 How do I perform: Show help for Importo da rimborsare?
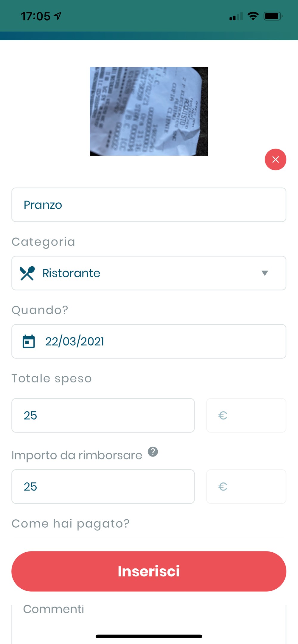(x=153, y=452)
